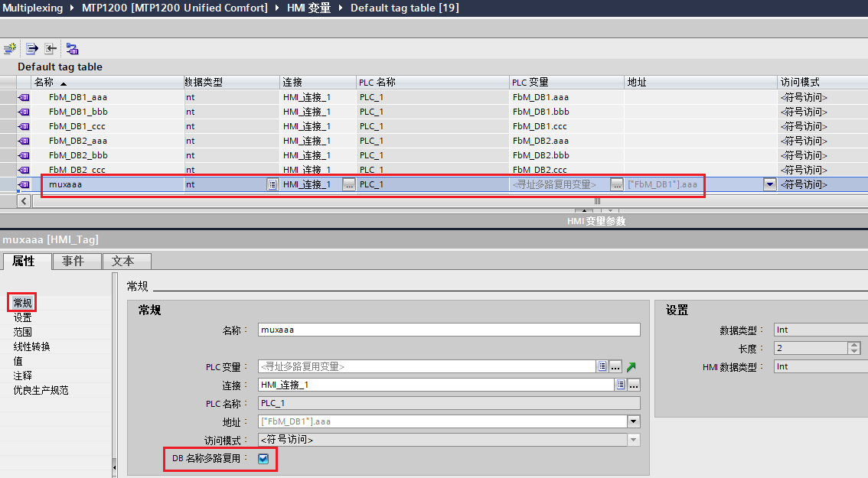
Task: Click the rewire PLC tags toolbar icon
Action: (x=71, y=47)
